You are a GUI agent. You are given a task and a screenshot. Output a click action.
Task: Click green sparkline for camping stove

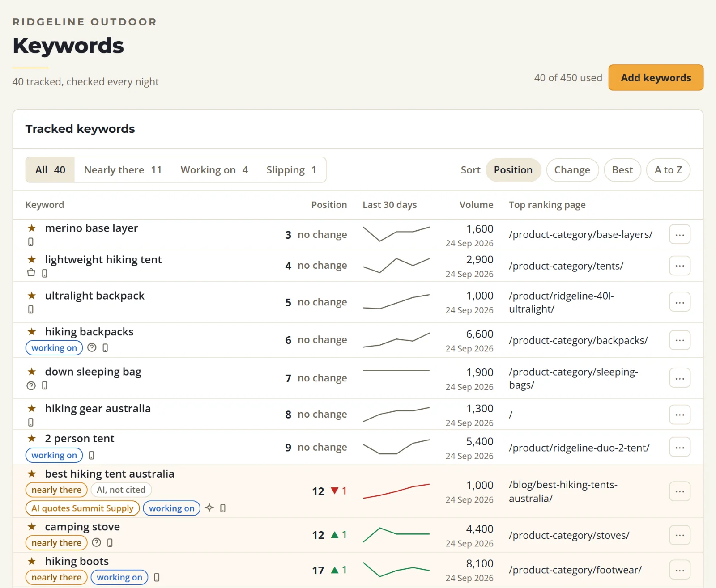click(x=396, y=534)
